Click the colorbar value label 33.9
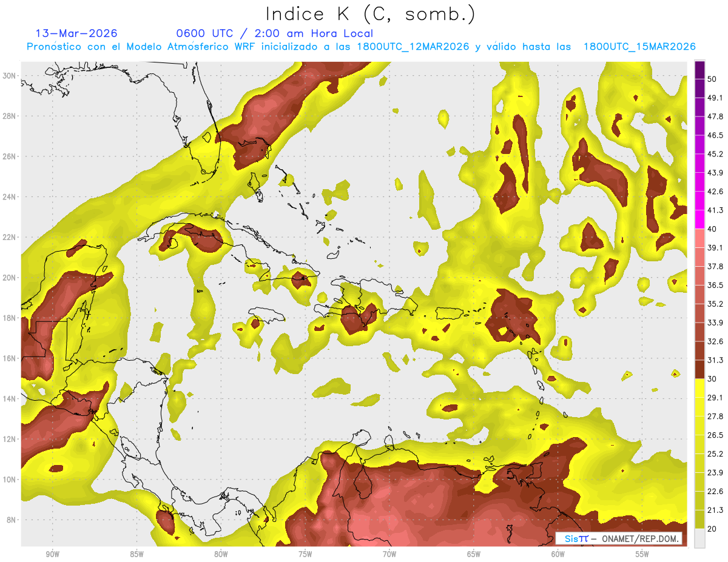Screen dimensions: 728x562 coord(715,323)
